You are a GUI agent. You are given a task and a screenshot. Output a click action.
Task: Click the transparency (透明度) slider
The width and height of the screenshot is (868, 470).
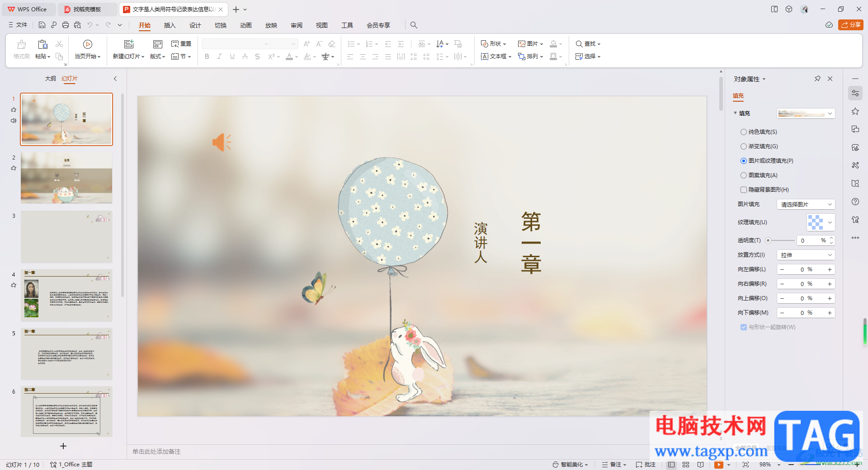[x=781, y=240]
